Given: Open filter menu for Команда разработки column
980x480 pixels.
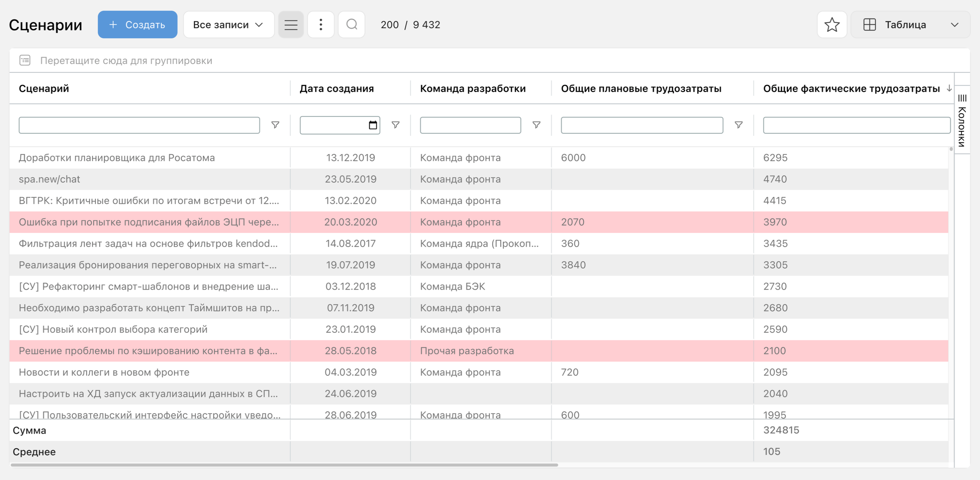Looking at the screenshot, I should point(536,125).
